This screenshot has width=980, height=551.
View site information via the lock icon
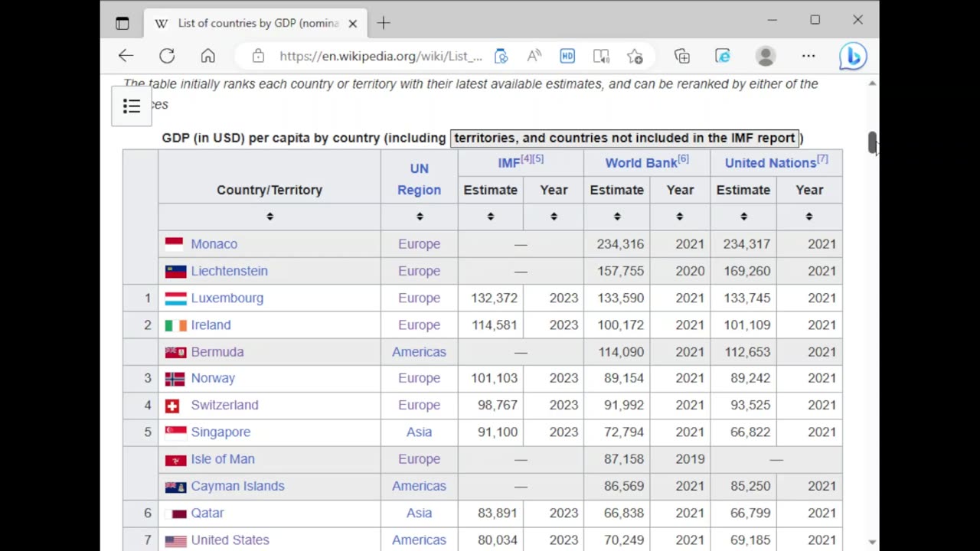258,56
